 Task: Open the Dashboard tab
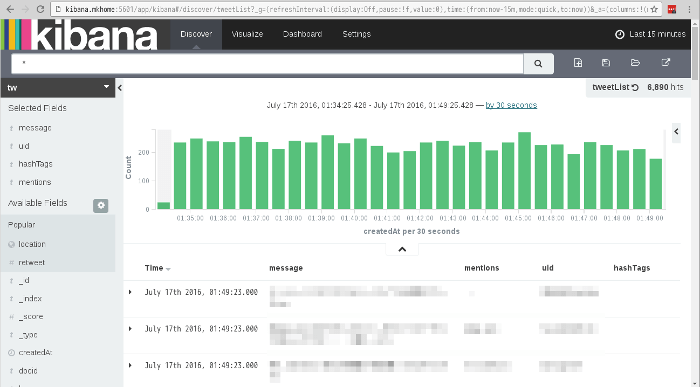[302, 34]
